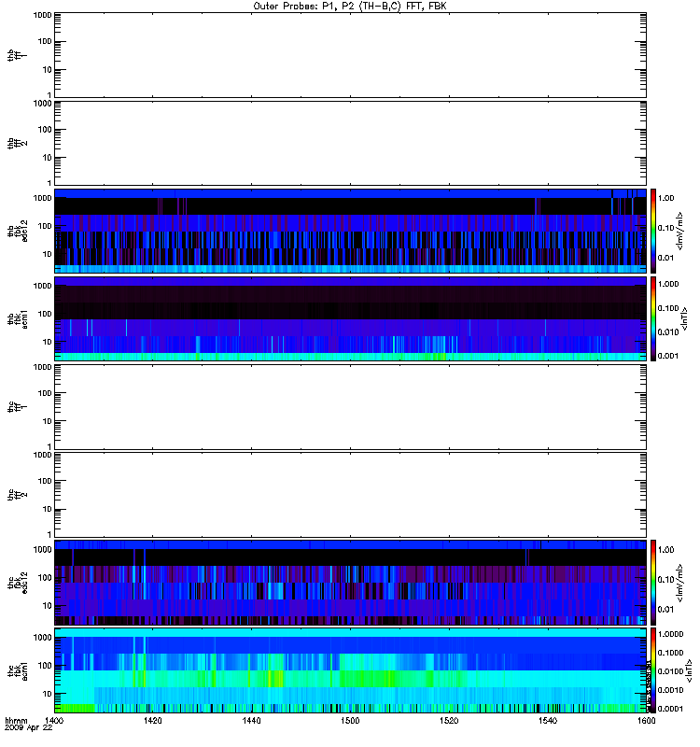Click the thc fbk edc12 spectrogram panel
The width and height of the screenshot is (700, 747).
tap(350, 583)
